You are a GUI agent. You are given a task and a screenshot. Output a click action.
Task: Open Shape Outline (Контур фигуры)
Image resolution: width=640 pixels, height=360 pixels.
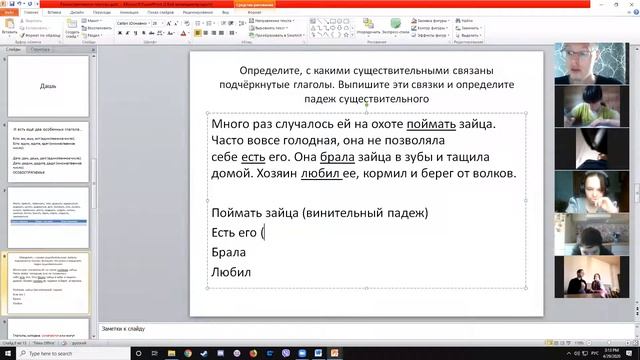[430, 28]
